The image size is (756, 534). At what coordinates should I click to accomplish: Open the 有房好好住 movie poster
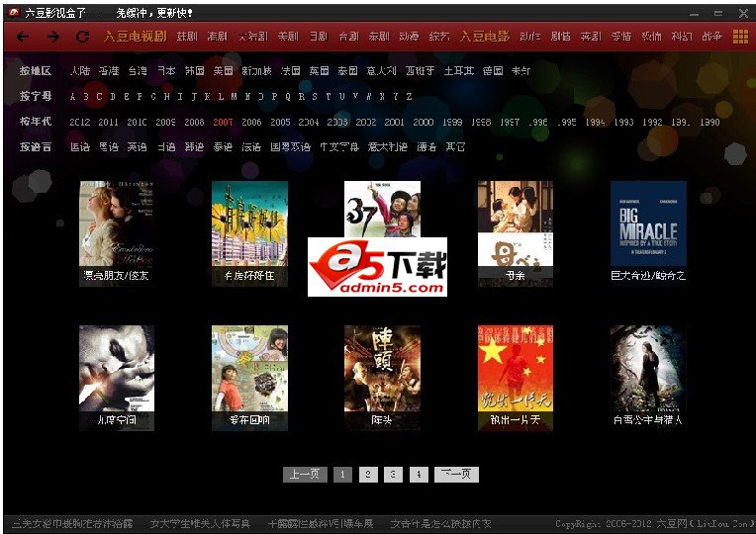coord(249,233)
